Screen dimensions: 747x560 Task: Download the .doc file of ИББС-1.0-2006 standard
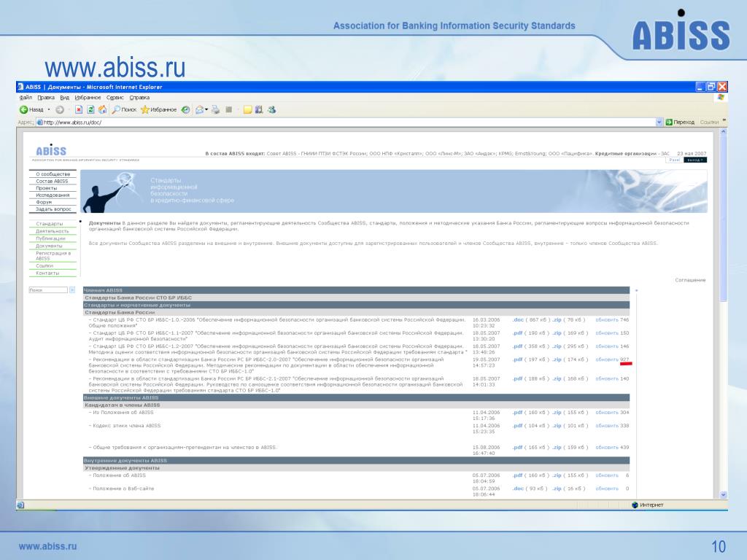(518, 320)
